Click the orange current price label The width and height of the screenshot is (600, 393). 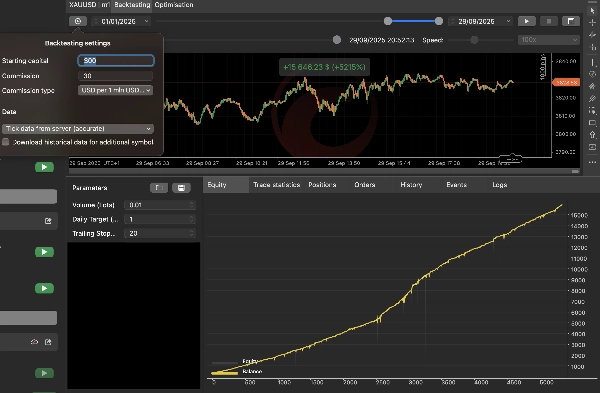tap(566, 82)
